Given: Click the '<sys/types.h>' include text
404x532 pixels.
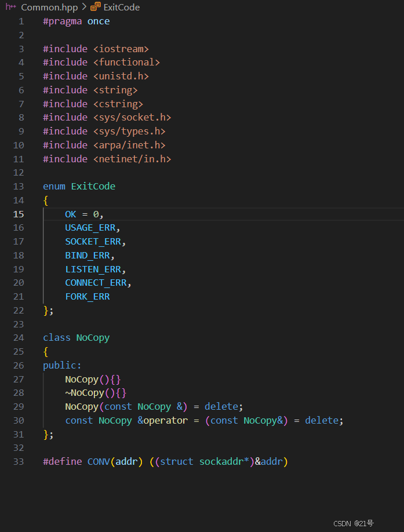Looking at the screenshot, I should point(130,132).
